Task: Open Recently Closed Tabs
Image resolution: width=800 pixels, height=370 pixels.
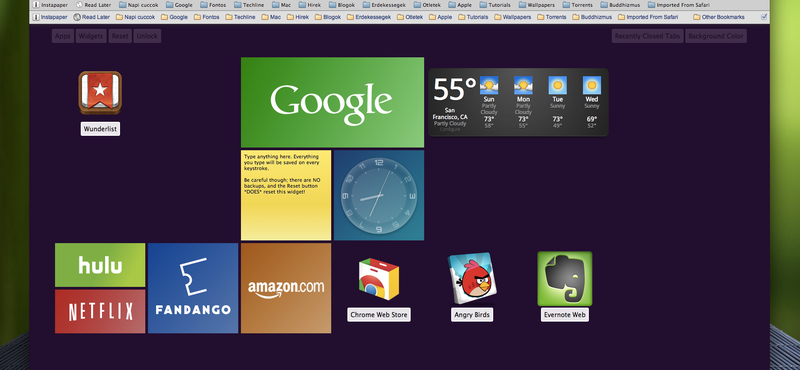Action: tap(647, 36)
